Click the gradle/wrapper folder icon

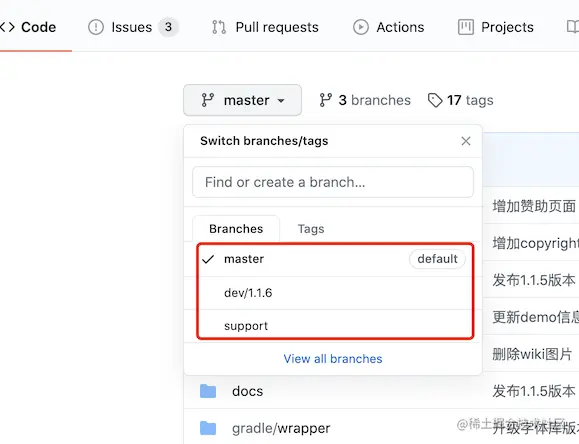[208, 428]
